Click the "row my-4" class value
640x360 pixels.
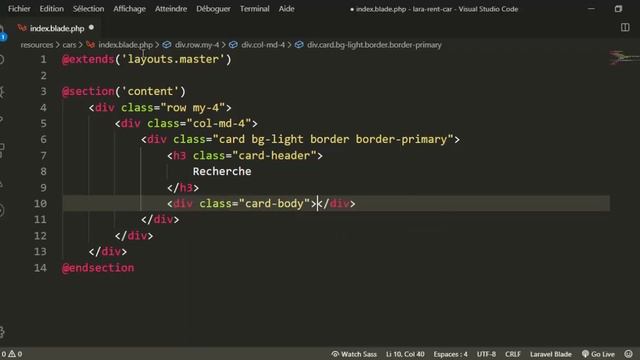[193, 108]
